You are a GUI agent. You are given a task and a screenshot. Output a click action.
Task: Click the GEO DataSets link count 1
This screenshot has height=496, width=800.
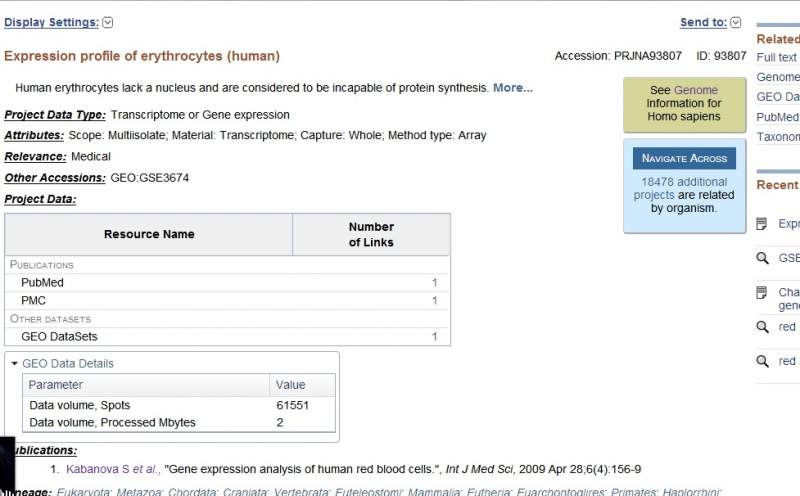pyautogui.click(x=435, y=337)
